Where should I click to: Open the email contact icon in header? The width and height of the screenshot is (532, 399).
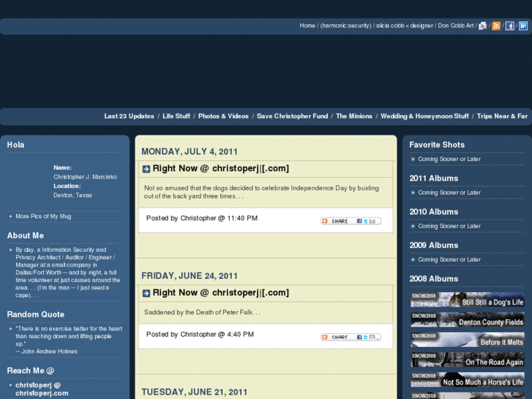point(482,26)
